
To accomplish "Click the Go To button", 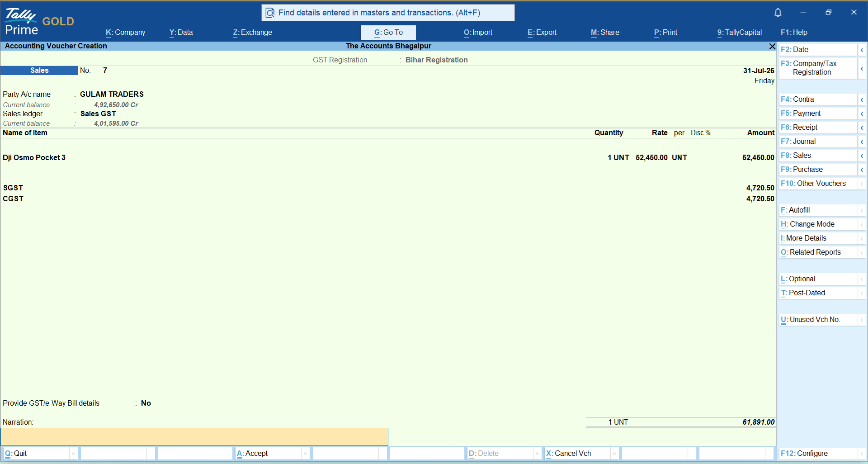I will [x=388, y=33].
